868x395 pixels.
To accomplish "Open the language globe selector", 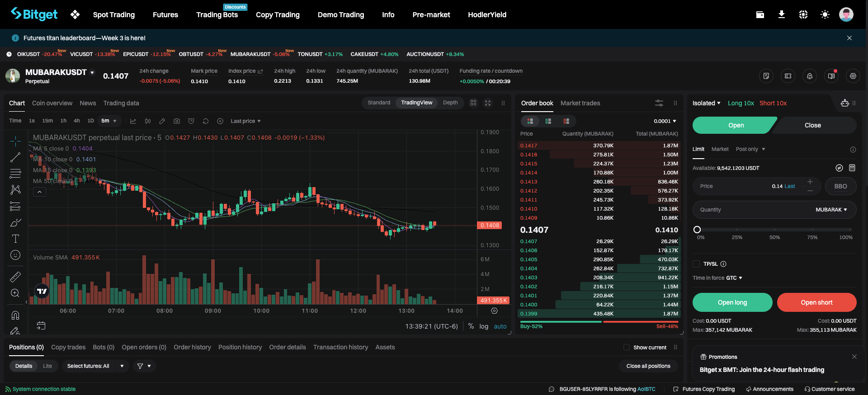I will click(x=803, y=14).
